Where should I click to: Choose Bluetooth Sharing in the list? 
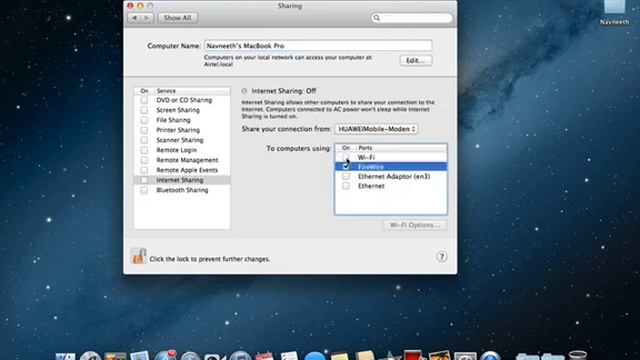(x=182, y=190)
